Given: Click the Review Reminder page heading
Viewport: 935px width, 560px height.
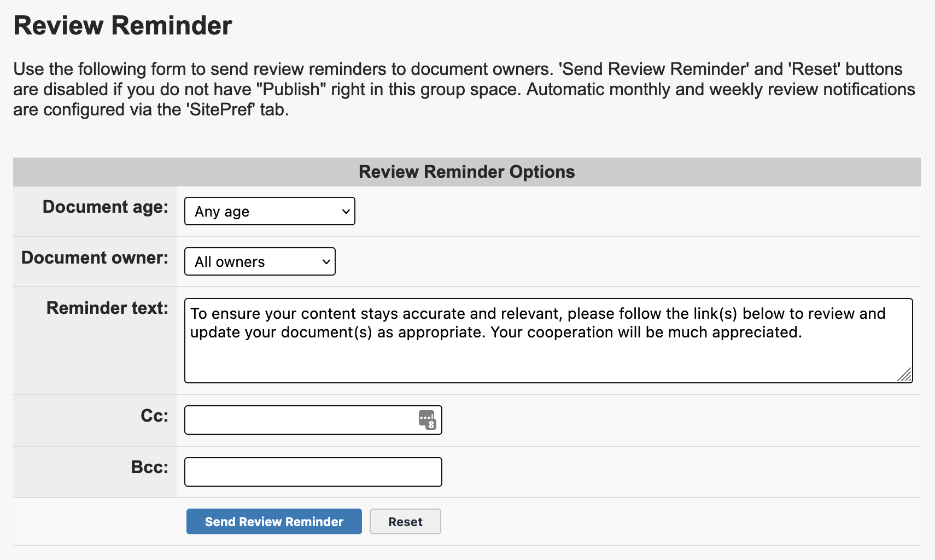Looking at the screenshot, I should coord(122,26).
